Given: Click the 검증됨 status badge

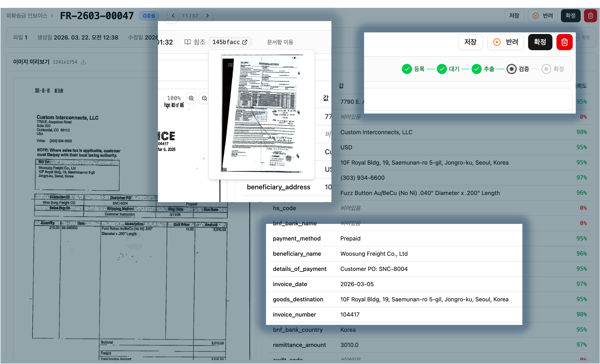Looking at the screenshot, I should click(x=148, y=16).
